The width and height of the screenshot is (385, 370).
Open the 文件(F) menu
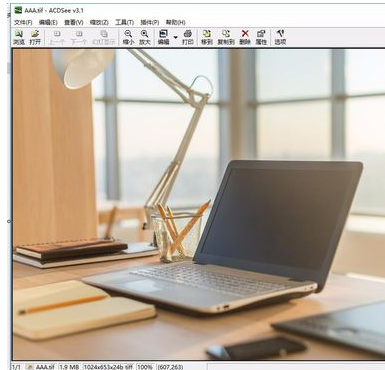[23, 22]
